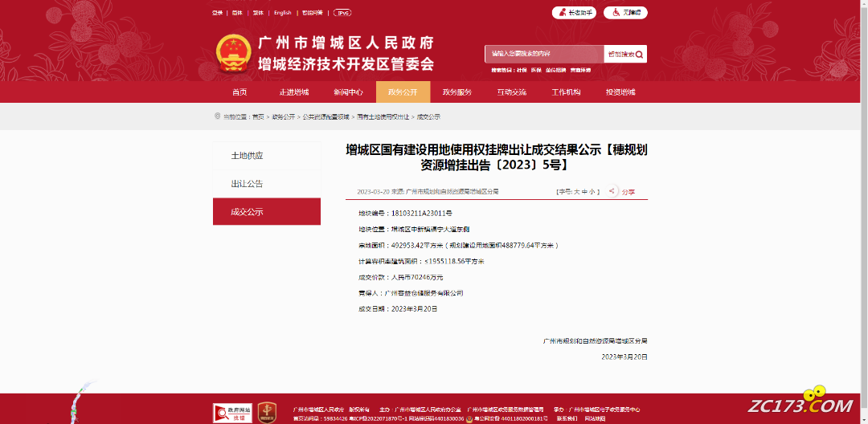Click the IPv6 badge in top bar
The height and width of the screenshot is (424, 868).
click(342, 13)
